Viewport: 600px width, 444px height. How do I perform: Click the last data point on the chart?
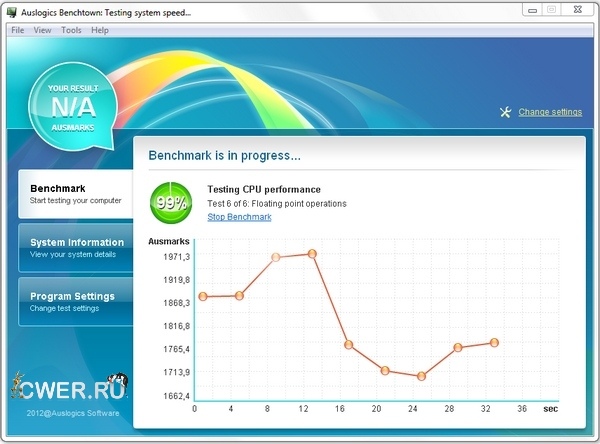coord(494,343)
